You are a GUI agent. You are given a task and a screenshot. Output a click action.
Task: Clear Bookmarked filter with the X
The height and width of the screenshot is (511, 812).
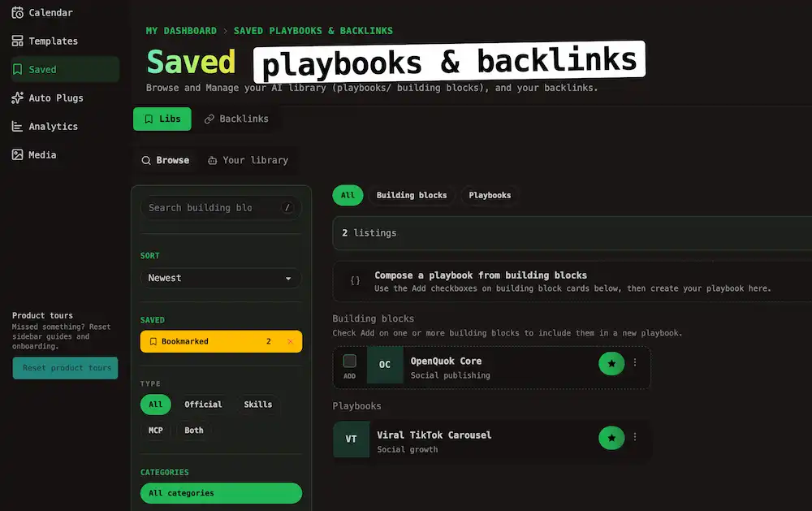[x=290, y=341]
